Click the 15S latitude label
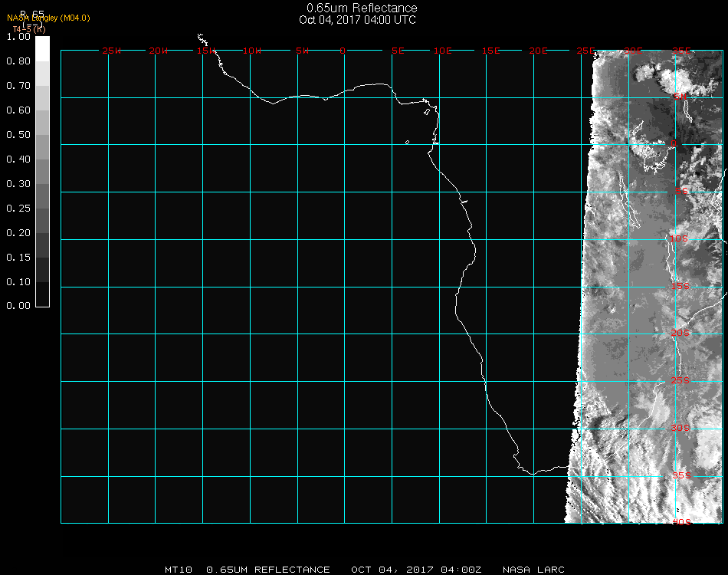Screen dimensions: 728x575 (680, 287)
